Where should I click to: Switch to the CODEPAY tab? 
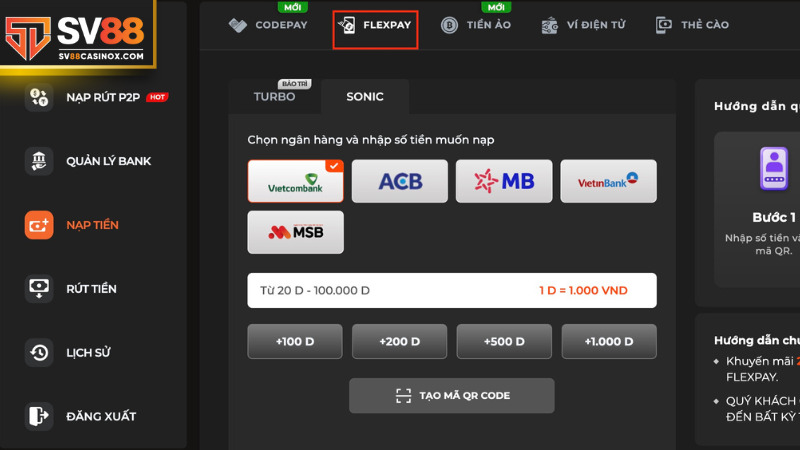(268, 24)
